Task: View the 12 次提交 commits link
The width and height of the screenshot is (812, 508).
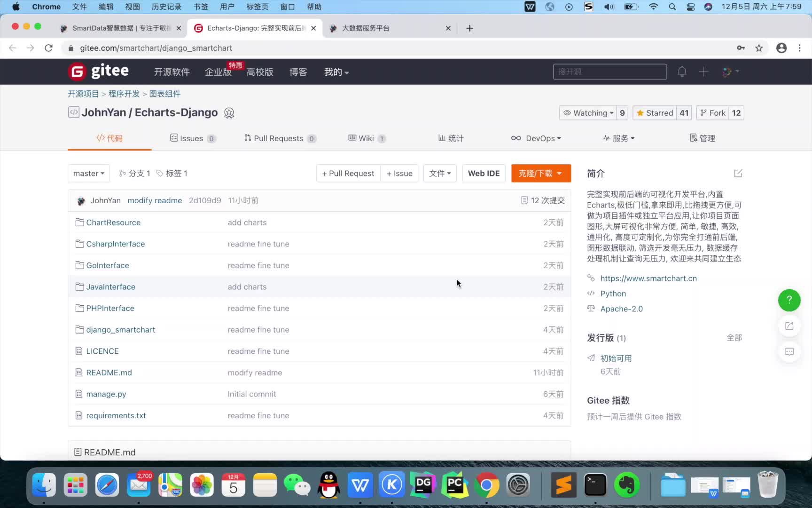Action: click(543, 200)
